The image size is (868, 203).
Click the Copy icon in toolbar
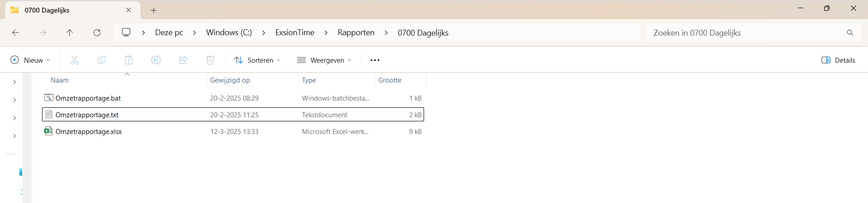(x=102, y=60)
